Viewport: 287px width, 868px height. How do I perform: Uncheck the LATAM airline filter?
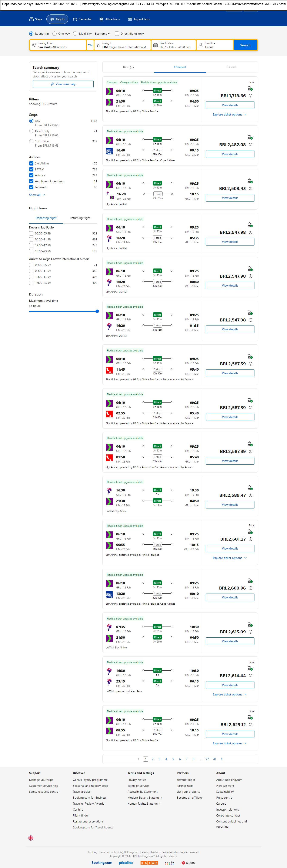coord(31,170)
